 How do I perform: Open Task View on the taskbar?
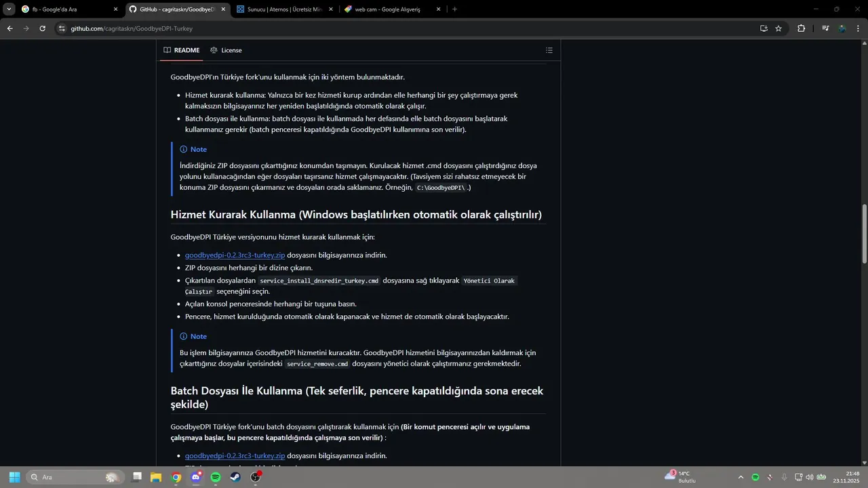137,477
